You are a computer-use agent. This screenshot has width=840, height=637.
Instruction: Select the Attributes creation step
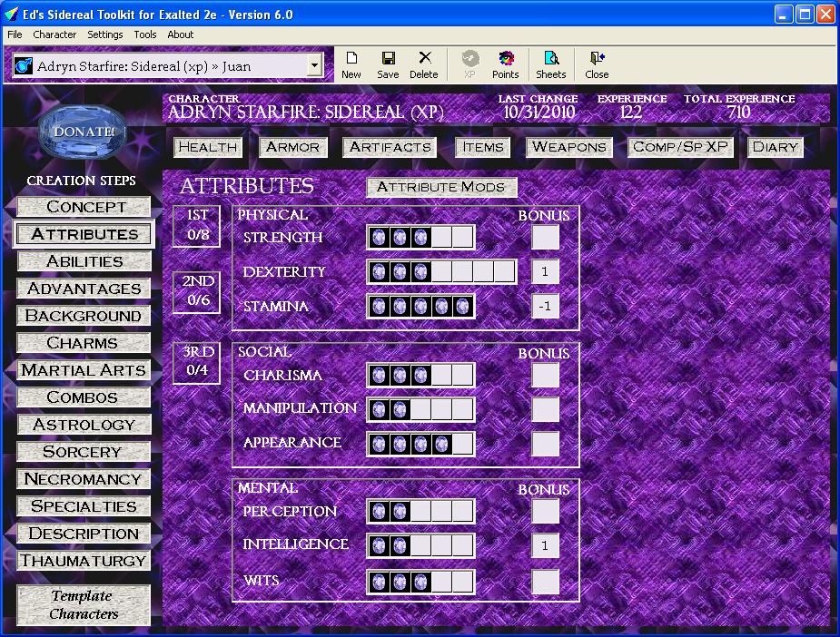[84, 234]
